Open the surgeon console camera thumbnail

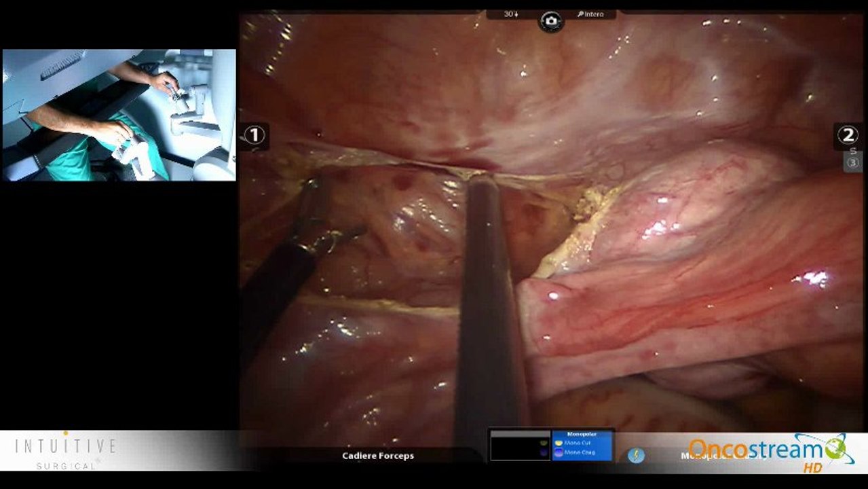pos(119,115)
